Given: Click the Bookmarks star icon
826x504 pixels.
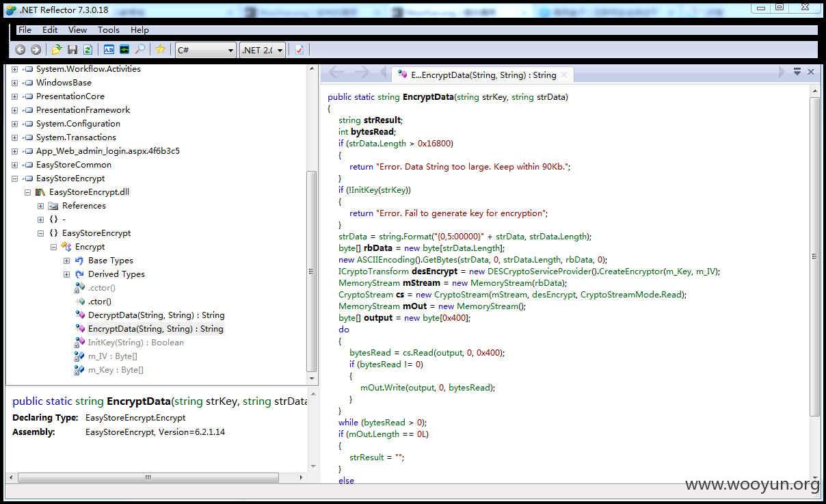Looking at the screenshot, I should point(160,49).
